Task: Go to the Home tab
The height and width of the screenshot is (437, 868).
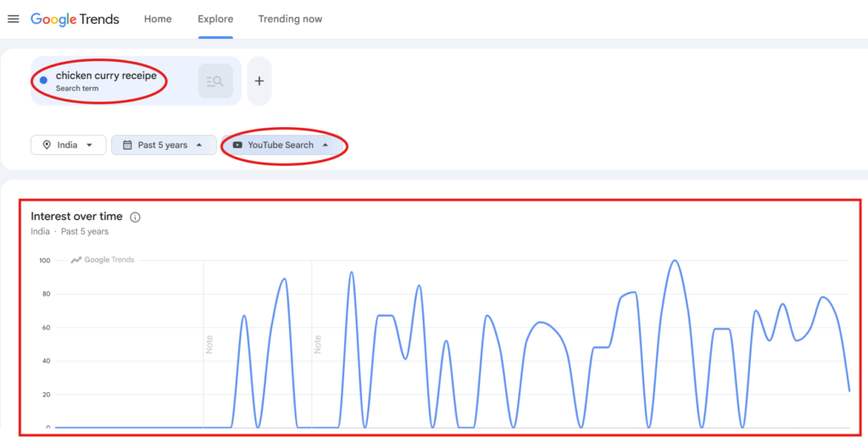Action: 158,19
